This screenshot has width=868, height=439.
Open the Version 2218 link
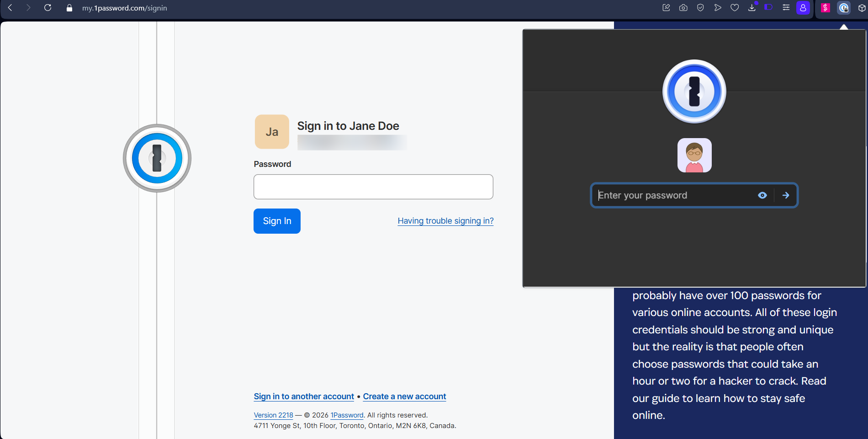point(274,415)
